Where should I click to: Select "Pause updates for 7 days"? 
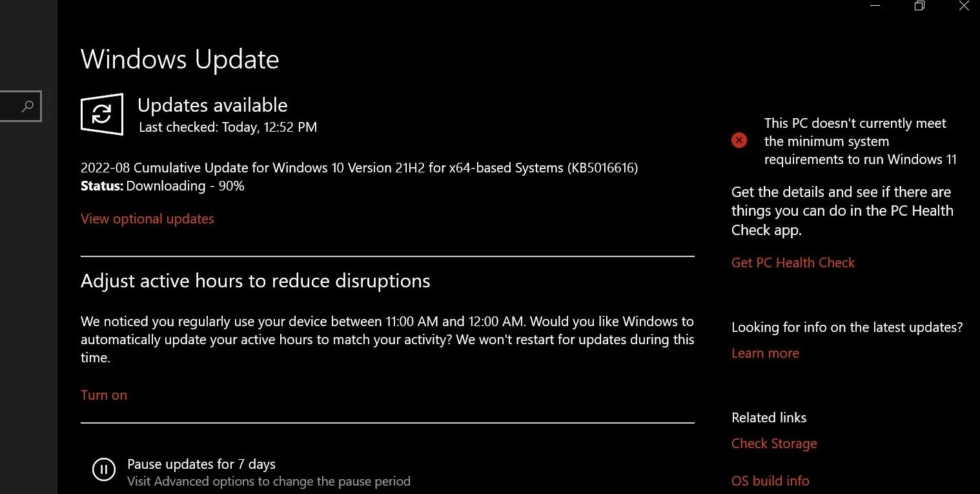(201, 464)
